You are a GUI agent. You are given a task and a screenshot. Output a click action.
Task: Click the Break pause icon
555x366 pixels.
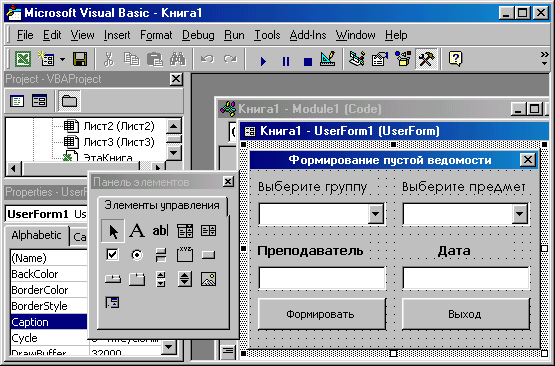(286, 61)
